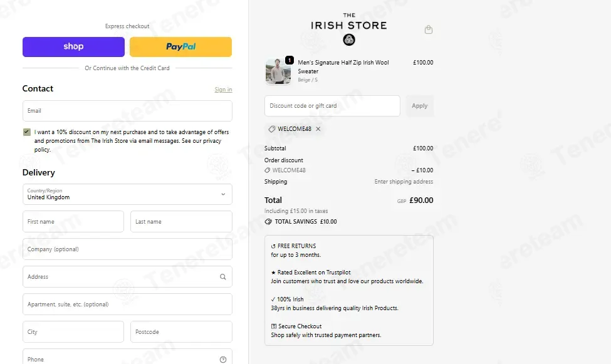Image resolution: width=611 pixels, height=364 pixels.
Task: Open the shopping bag cart icon
Action: click(428, 29)
